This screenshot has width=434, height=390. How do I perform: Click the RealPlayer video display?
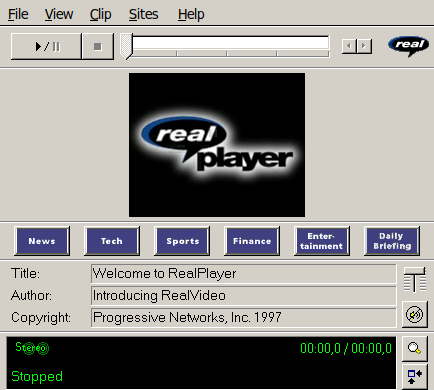tap(217, 145)
